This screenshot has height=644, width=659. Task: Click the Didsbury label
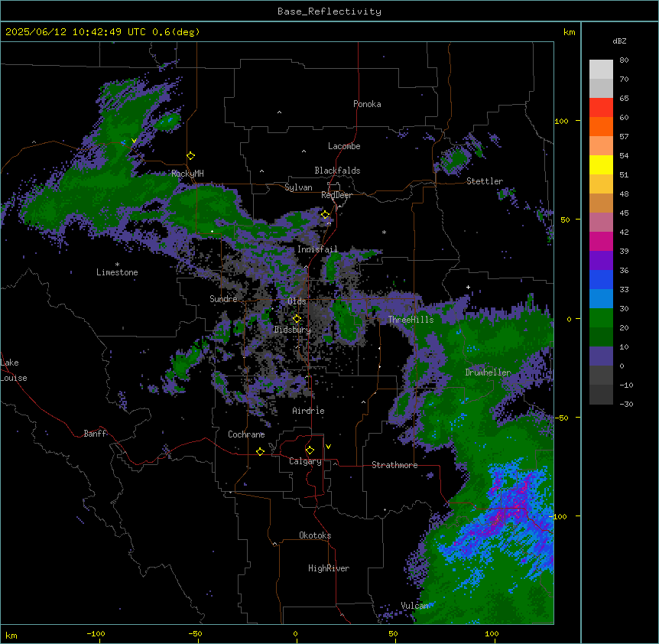tap(293, 330)
